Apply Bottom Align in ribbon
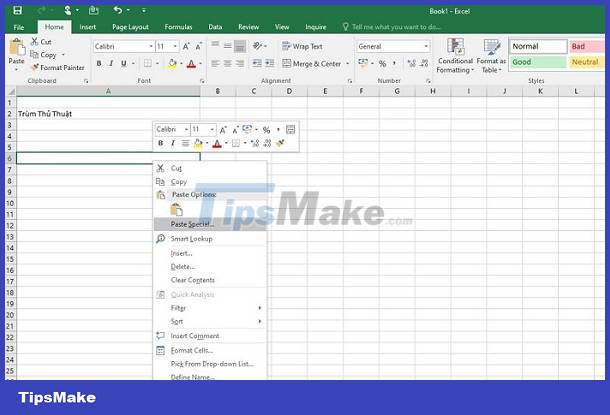 [x=240, y=46]
